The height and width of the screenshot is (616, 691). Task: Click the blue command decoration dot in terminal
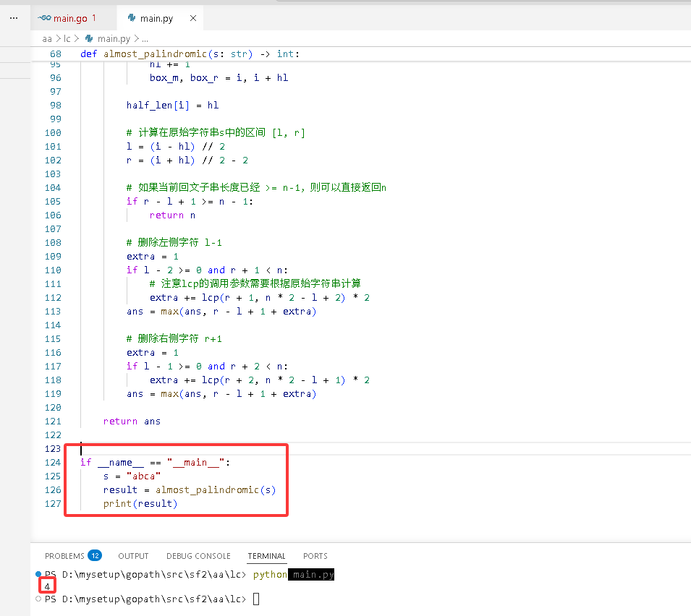pyautogui.click(x=38, y=574)
